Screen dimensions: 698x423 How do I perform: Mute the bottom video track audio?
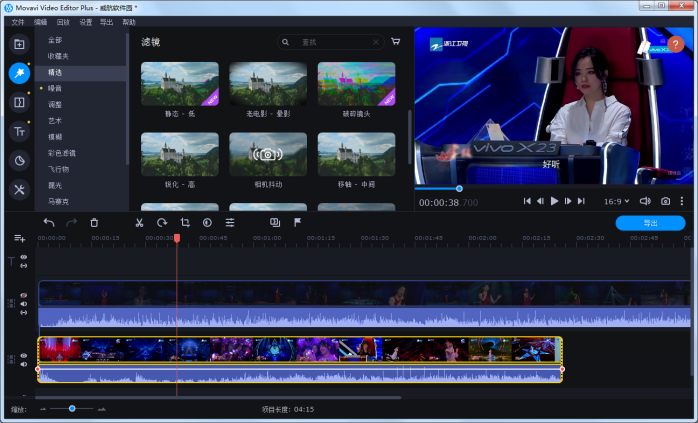[24, 364]
